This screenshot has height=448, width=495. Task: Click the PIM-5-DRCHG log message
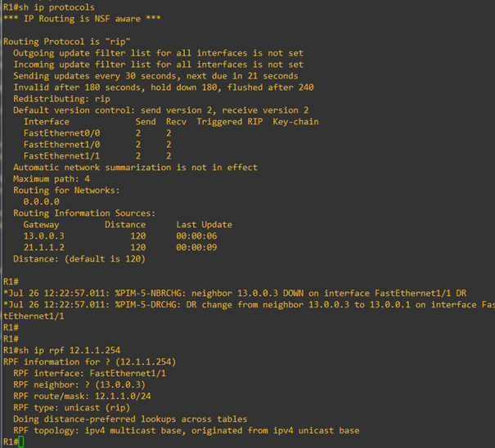click(x=249, y=310)
